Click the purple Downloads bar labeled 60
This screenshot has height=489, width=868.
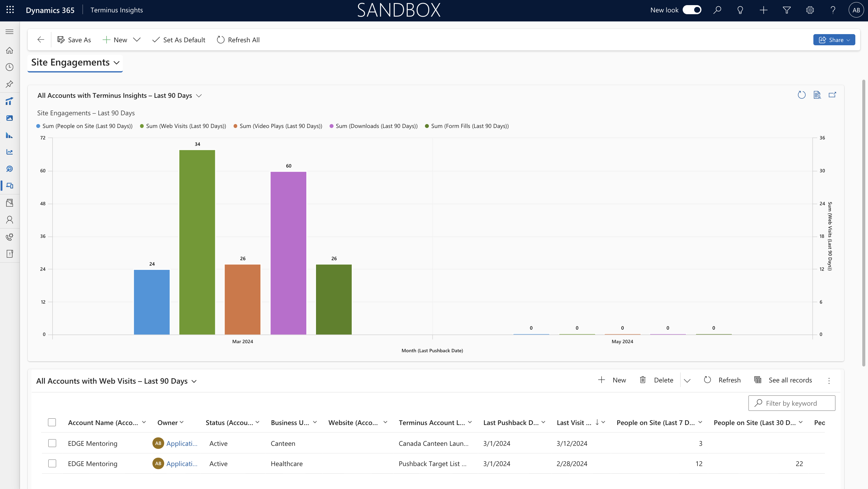[x=289, y=253]
